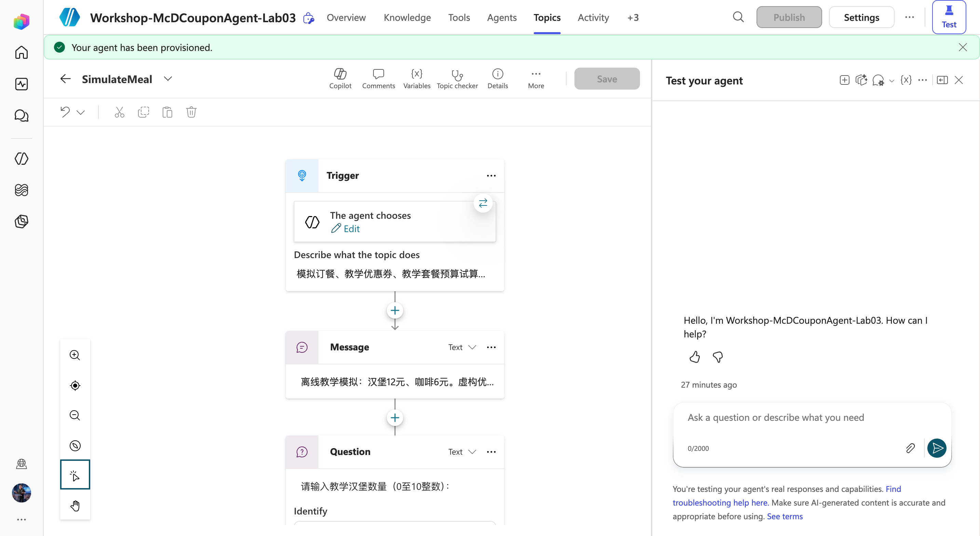Open the Settings button
980x536 pixels.
coord(861,17)
